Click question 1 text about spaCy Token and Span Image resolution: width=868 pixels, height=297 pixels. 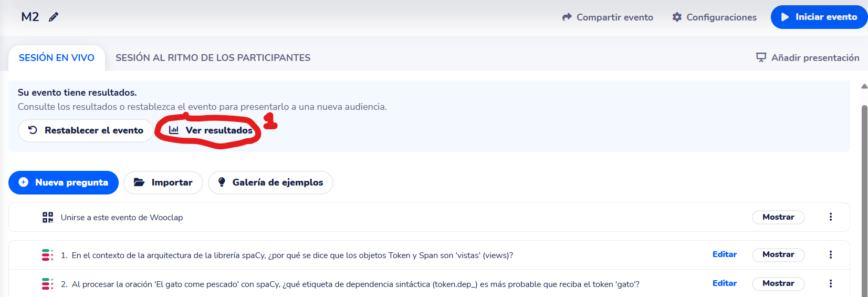292,255
